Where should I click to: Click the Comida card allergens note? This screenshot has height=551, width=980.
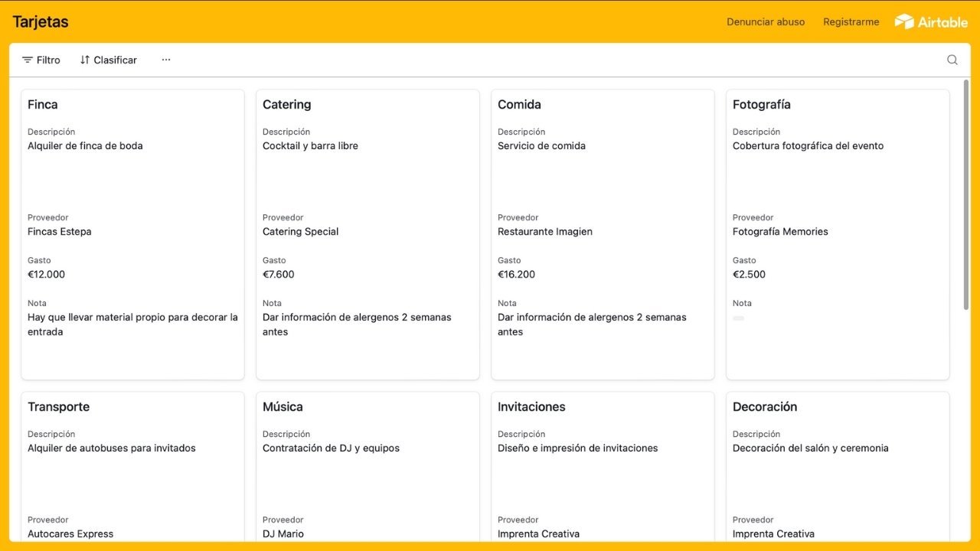pyautogui.click(x=592, y=324)
